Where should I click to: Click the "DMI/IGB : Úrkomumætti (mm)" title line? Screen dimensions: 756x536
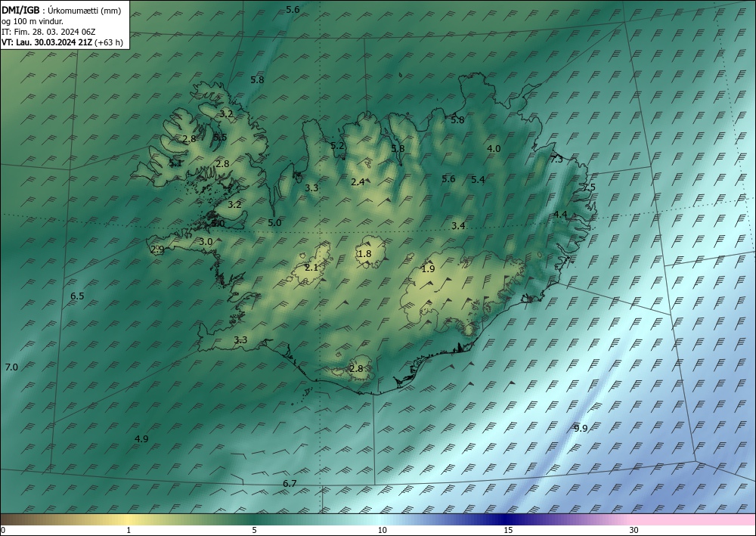(61, 10)
